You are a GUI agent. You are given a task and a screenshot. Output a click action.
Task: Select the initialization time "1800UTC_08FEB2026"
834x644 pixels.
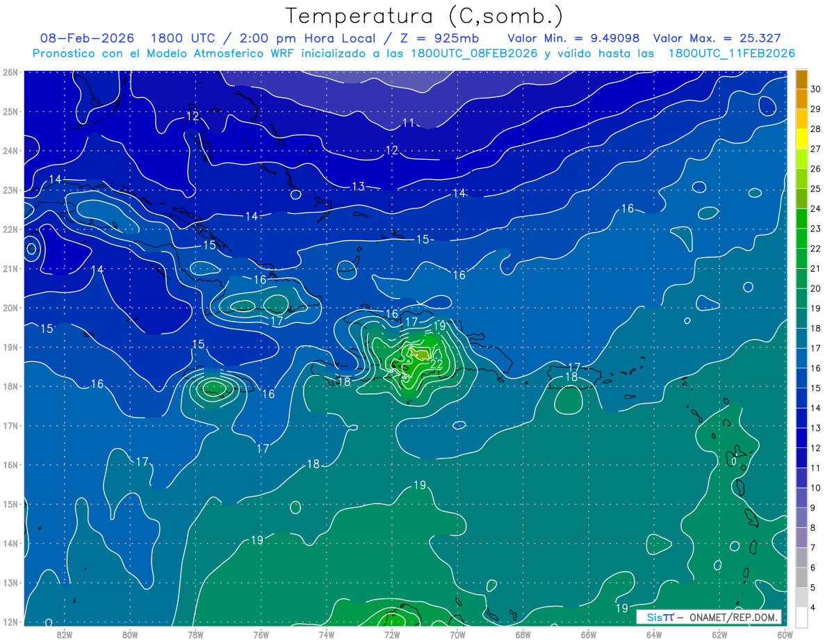click(x=473, y=53)
